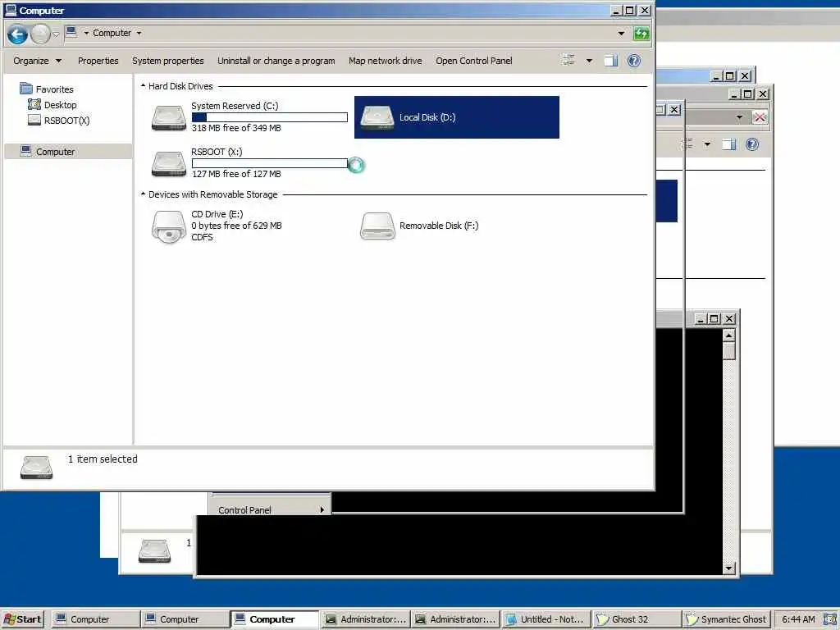
Task: Select the CD Drive (E:) icon
Action: 169,226
